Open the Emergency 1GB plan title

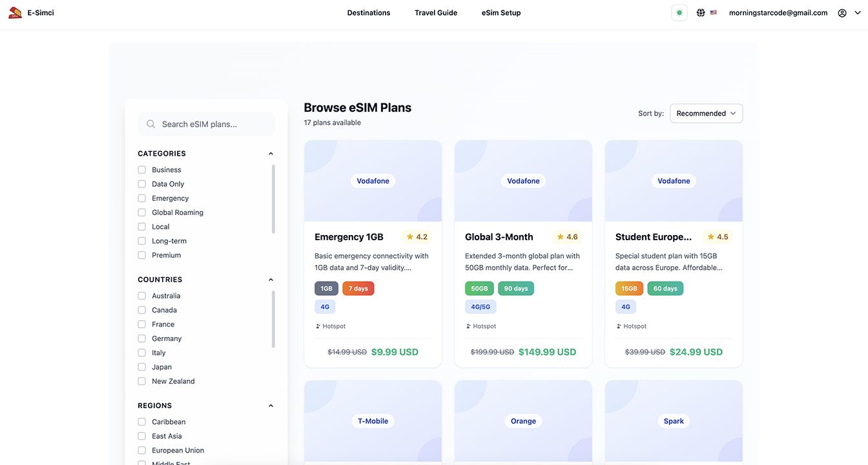click(x=349, y=237)
